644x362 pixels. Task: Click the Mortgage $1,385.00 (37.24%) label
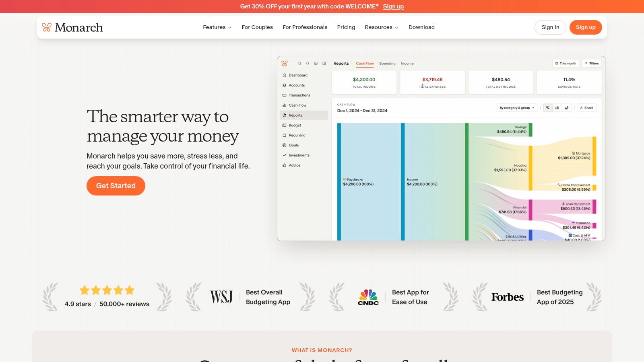coord(574,156)
